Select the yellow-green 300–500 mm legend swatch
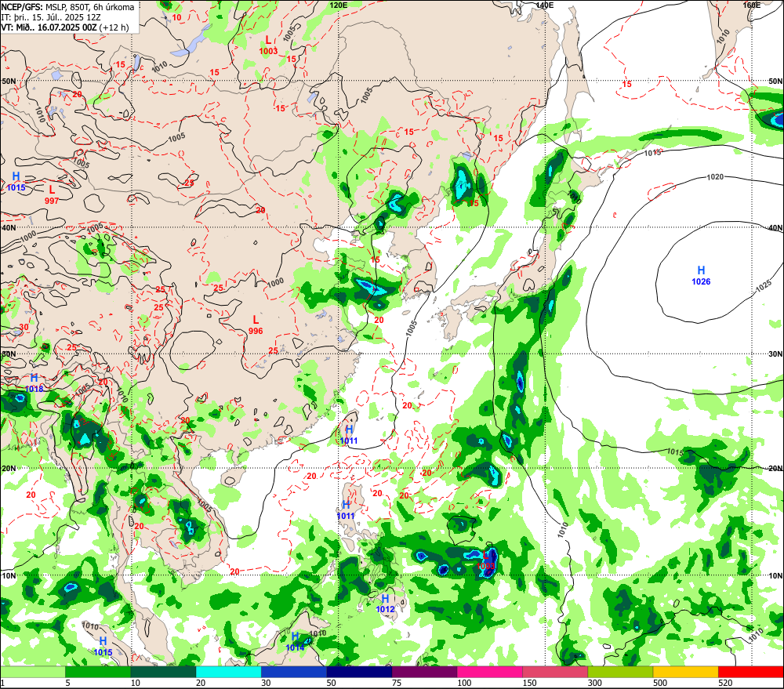Viewport: 784px width, 689px height. coord(620,672)
